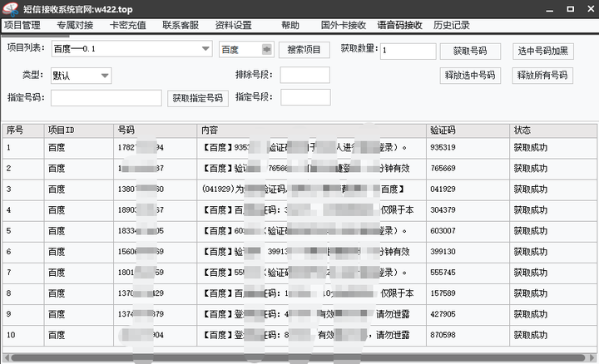The width and height of the screenshot is (599, 364).
Task: Click the 获取成功 status in row 10
Action: (531, 335)
